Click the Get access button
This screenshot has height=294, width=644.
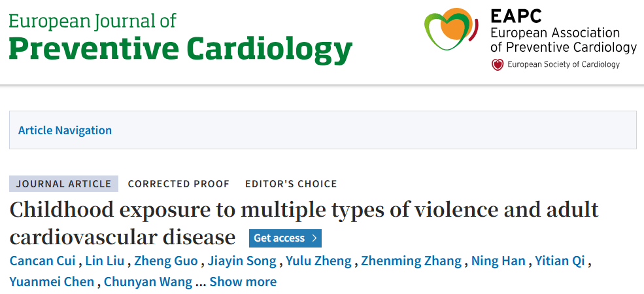pyautogui.click(x=285, y=238)
